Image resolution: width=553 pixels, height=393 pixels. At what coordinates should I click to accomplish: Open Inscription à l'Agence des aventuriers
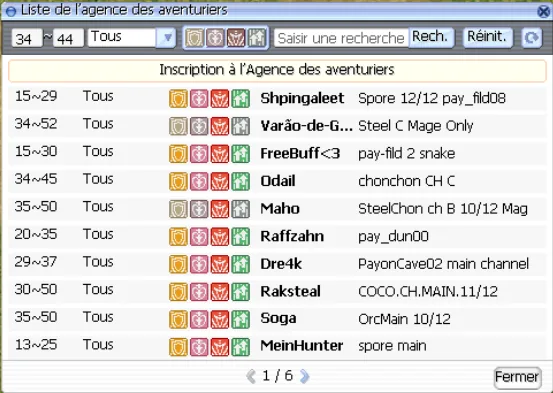[x=277, y=70]
